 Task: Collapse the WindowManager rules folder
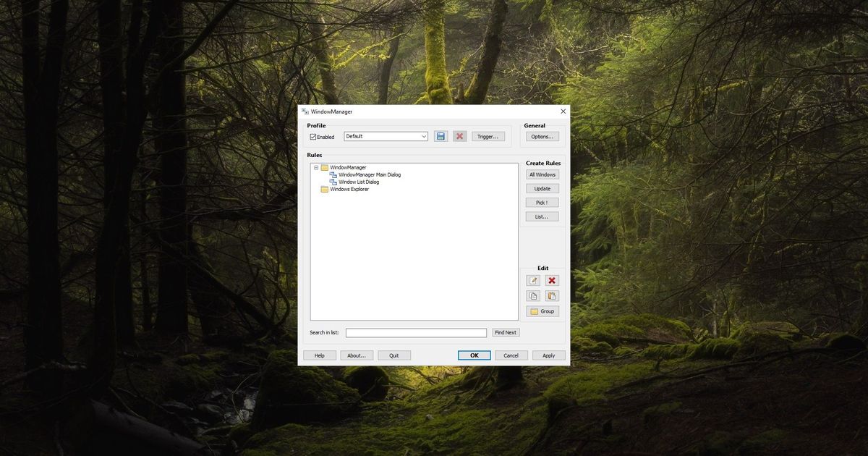click(316, 166)
